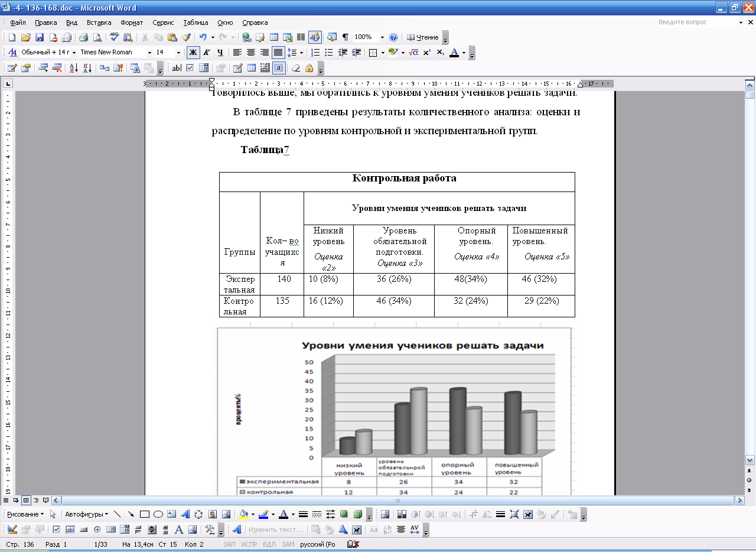Toggle Justify alignment

[x=278, y=53]
